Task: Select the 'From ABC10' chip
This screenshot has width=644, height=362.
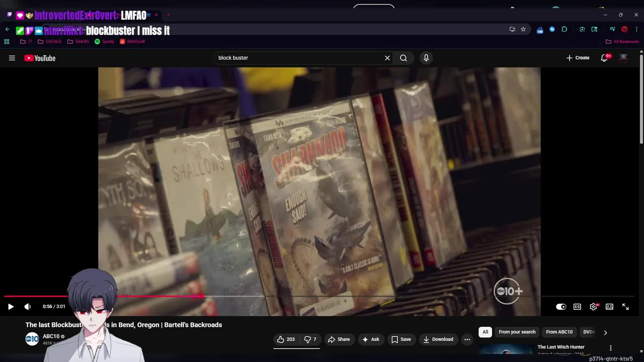Action: point(559,332)
